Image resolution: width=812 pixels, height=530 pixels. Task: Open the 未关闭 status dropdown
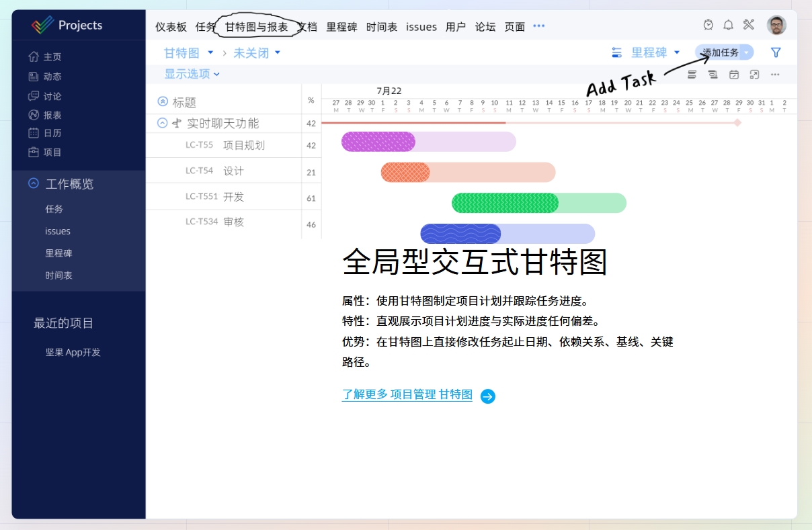click(257, 53)
